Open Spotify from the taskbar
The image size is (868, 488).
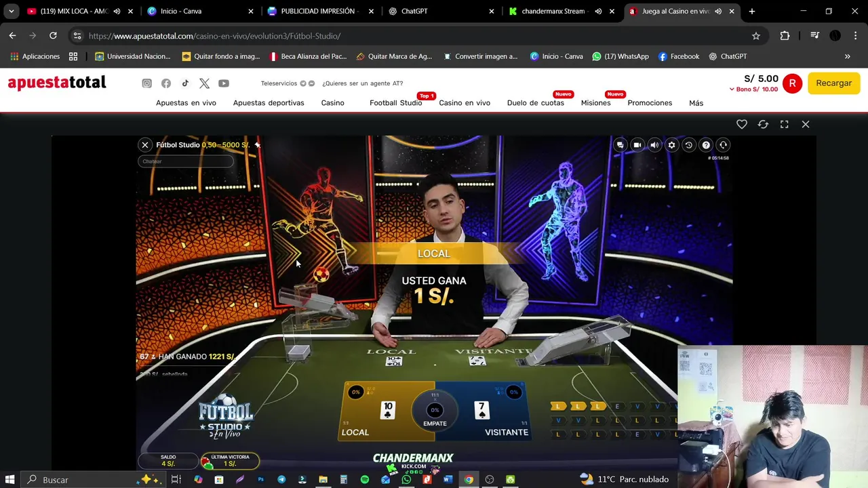coord(365,479)
